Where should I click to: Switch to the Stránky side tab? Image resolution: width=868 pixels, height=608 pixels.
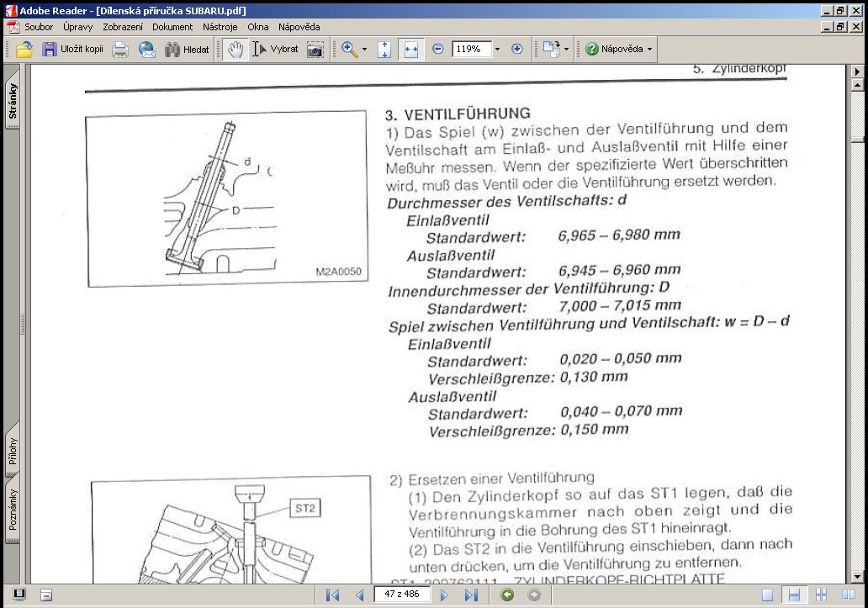click(x=12, y=100)
